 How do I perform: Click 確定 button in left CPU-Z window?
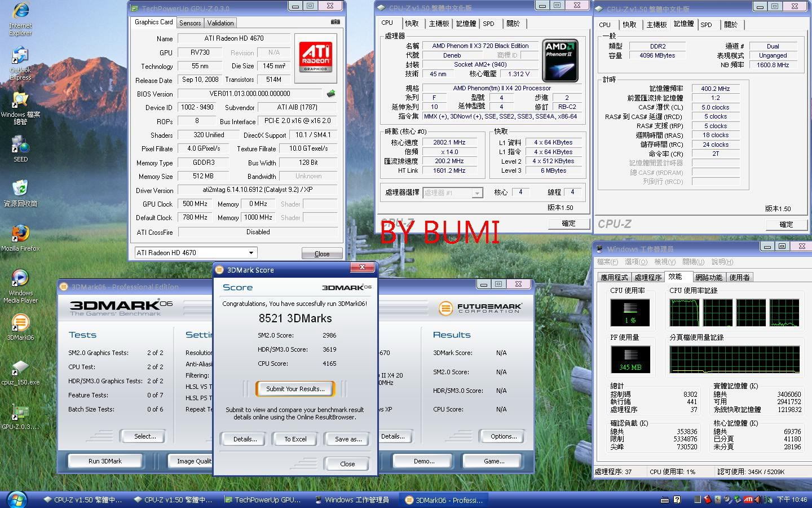pos(568,224)
